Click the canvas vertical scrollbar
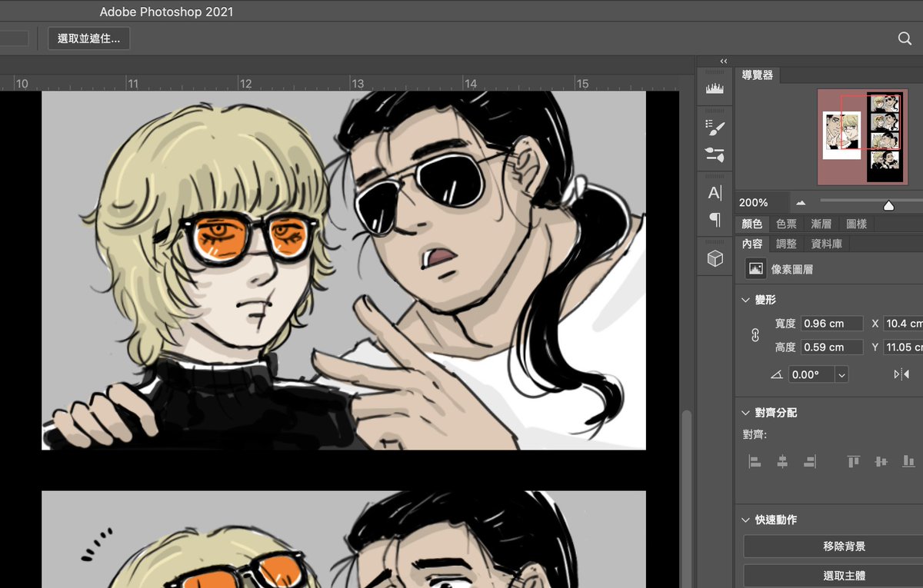923x588 pixels. click(686, 500)
